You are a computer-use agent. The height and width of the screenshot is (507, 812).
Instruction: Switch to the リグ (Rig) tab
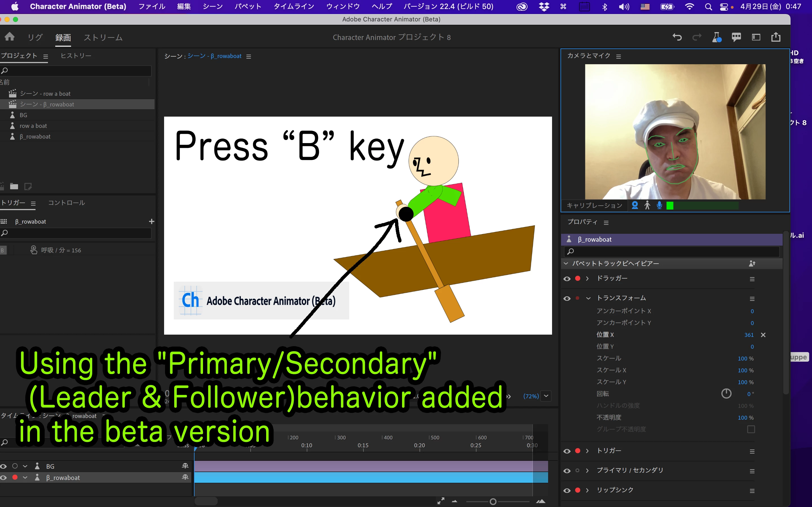coord(35,37)
